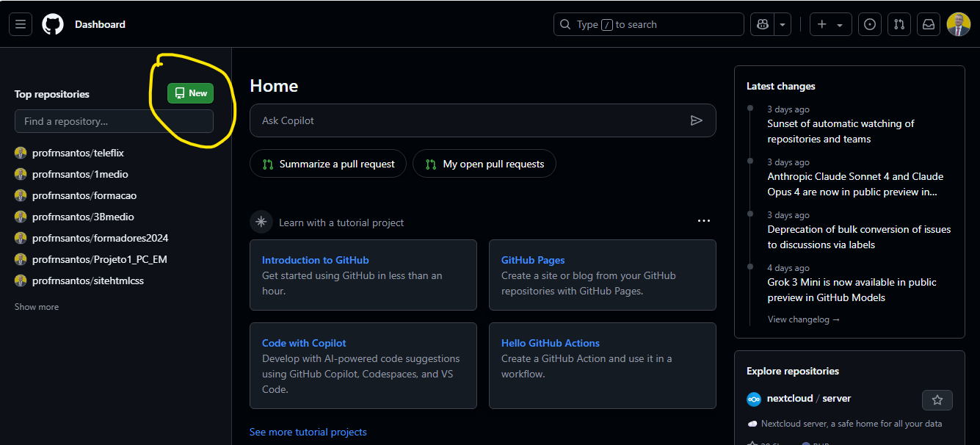The width and height of the screenshot is (980, 445).
Task: Open Copilot chat icon in header
Action: (x=763, y=24)
